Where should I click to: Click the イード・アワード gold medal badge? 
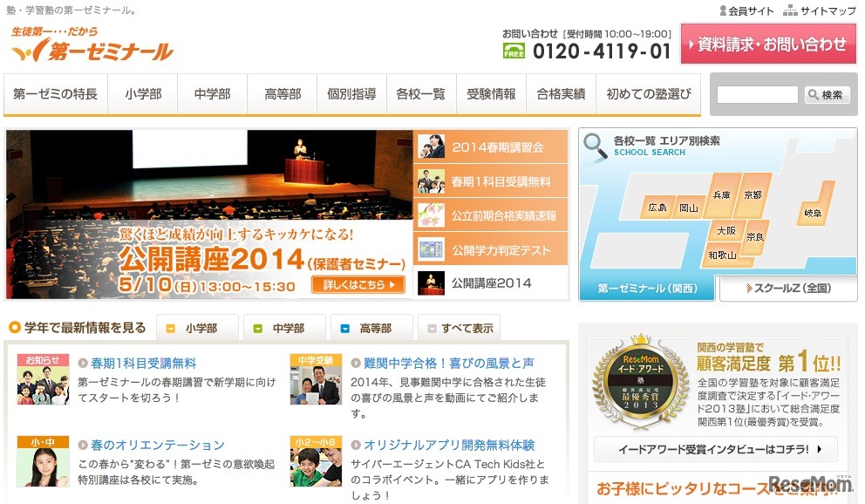coord(641,382)
